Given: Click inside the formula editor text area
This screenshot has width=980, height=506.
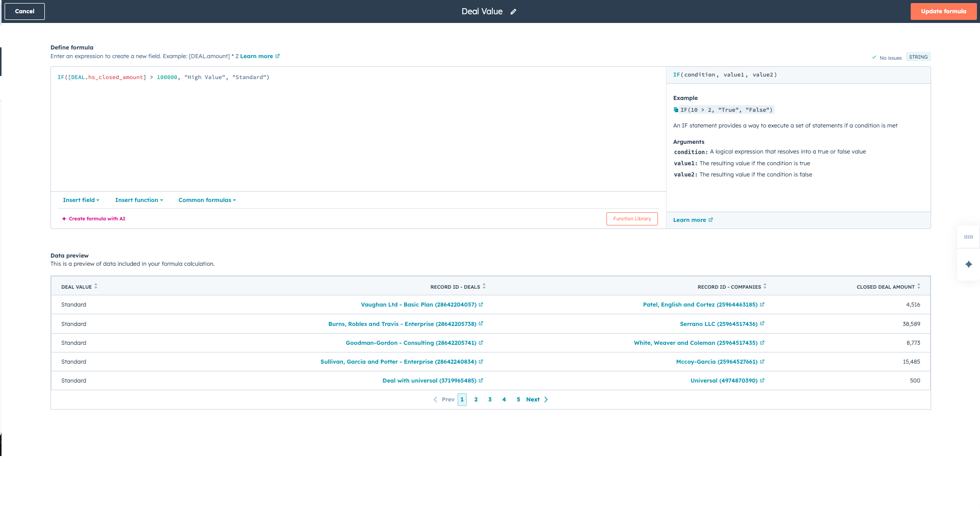Looking at the screenshot, I should coord(357,133).
